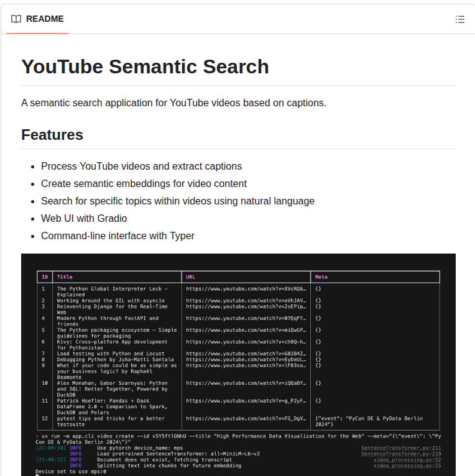Click the PyCon DE & PyData Berlin meta value
The image size is (475, 476).
coord(369,421)
